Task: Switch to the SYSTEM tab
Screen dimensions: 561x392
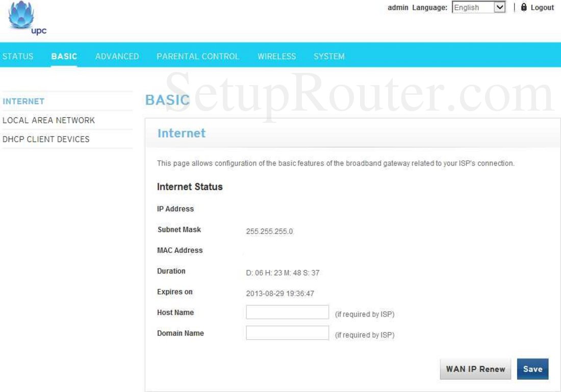Action: coord(329,57)
